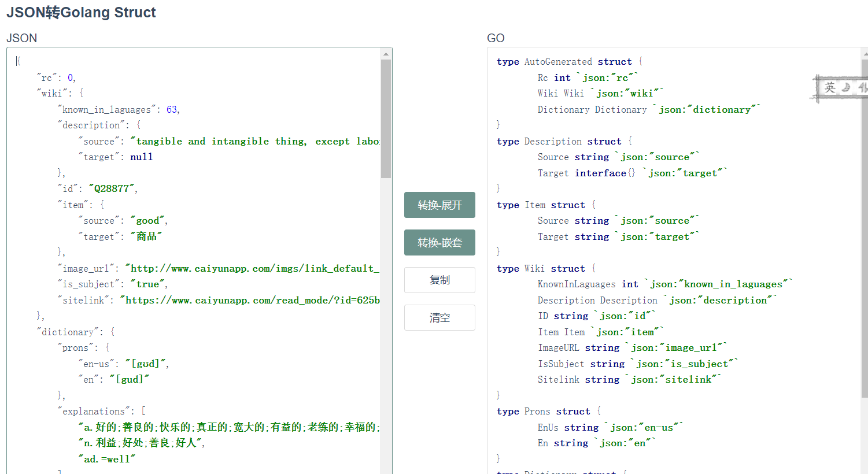Click the 转换-展开 convert button
Screen dimensions: 868x474
click(439, 205)
